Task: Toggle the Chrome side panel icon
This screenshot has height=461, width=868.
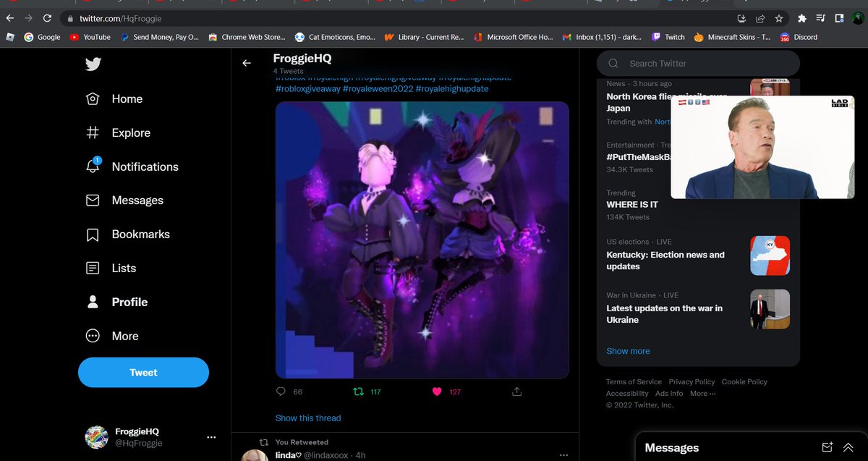Action: [x=839, y=18]
